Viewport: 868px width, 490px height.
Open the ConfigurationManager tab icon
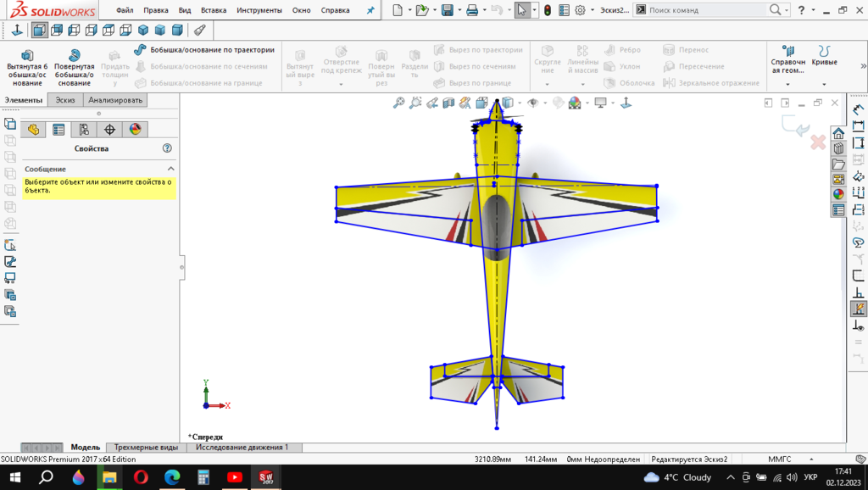[x=84, y=130]
